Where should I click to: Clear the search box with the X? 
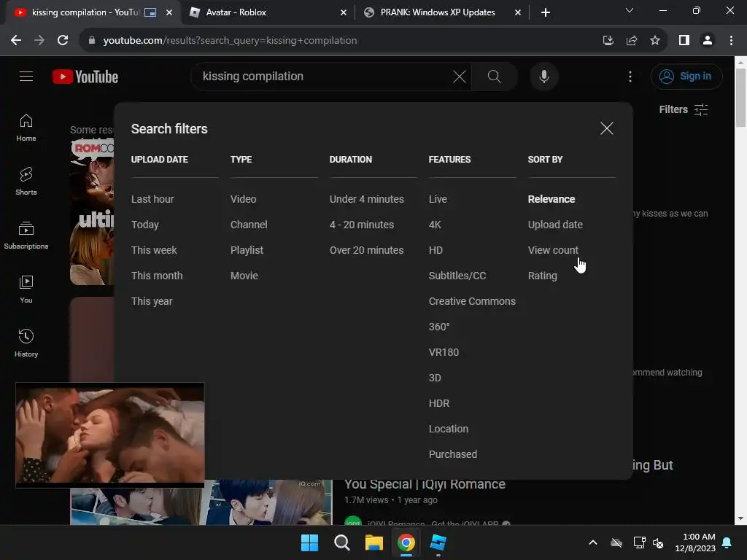point(460,76)
